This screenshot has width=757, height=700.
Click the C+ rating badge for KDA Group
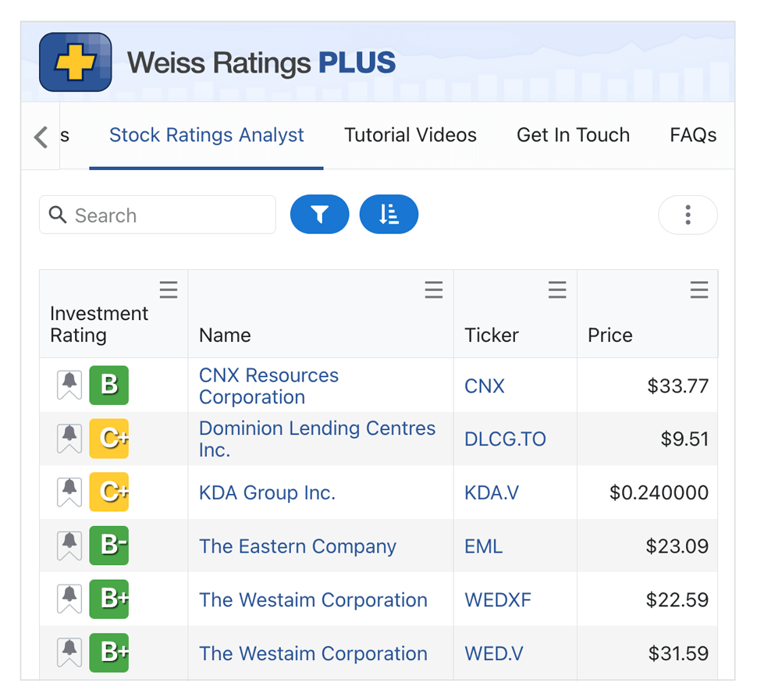pos(109,492)
